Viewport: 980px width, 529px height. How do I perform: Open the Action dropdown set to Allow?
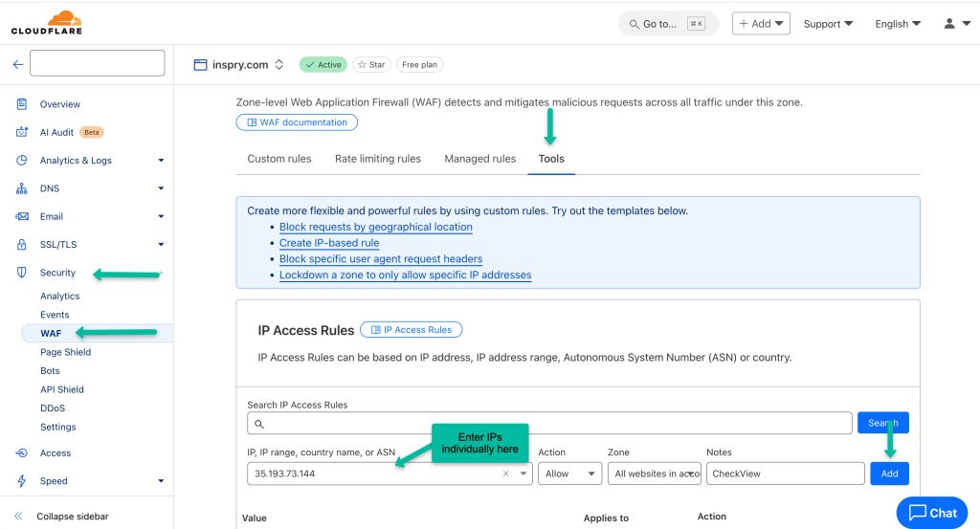click(x=569, y=474)
